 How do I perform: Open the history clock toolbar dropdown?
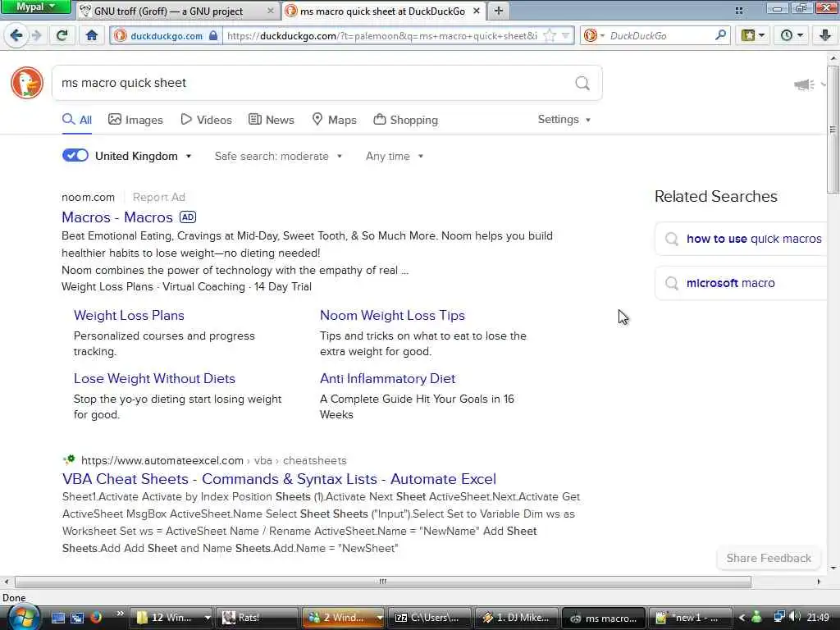point(792,36)
